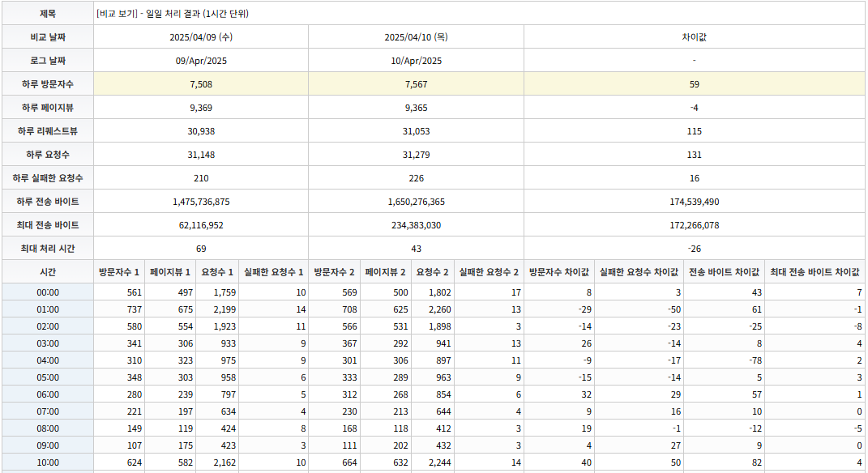Select the title text 일일 처리 결과
Viewport: 868px width, 473px height.
tap(173, 14)
